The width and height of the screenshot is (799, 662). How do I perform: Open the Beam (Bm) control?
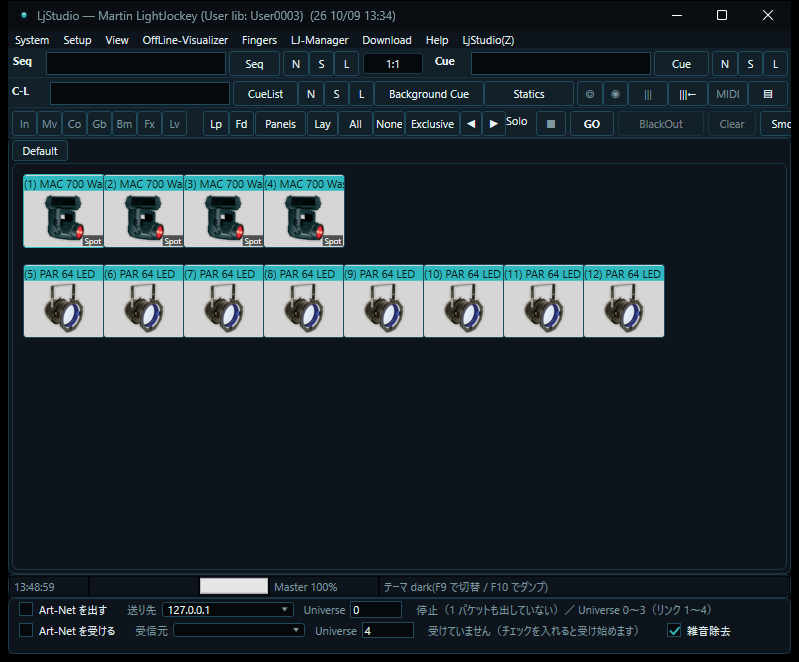click(124, 124)
